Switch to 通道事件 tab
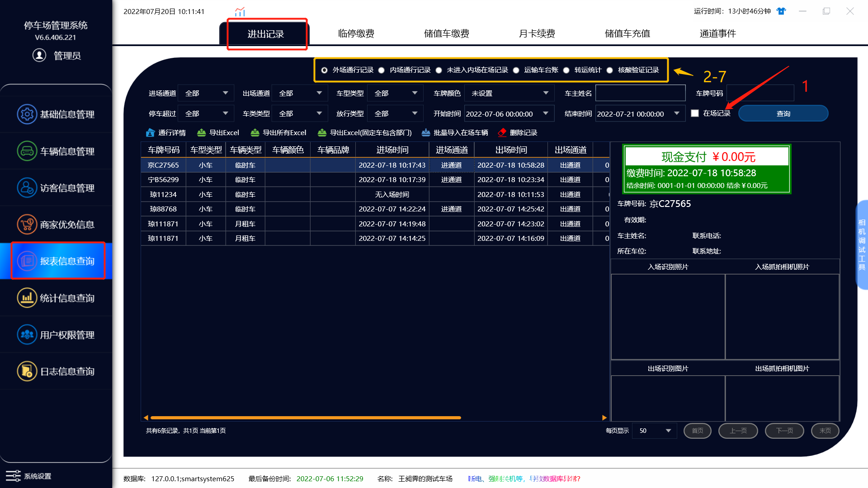 718,33
